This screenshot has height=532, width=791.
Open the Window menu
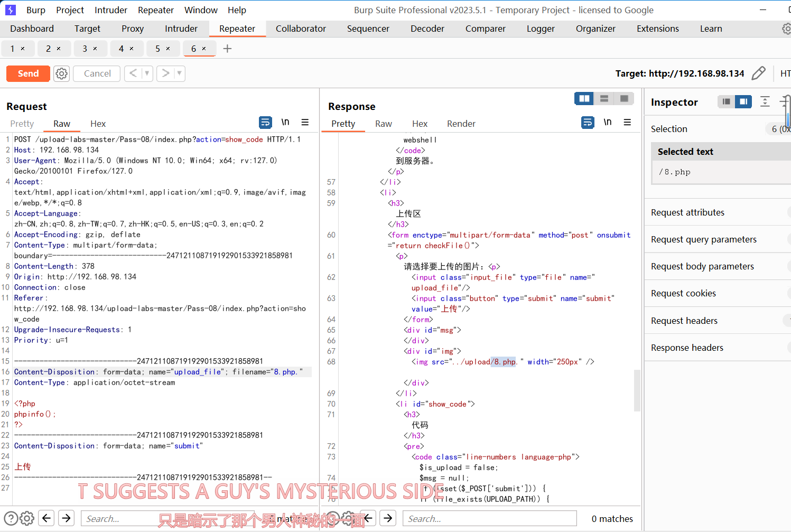point(201,10)
